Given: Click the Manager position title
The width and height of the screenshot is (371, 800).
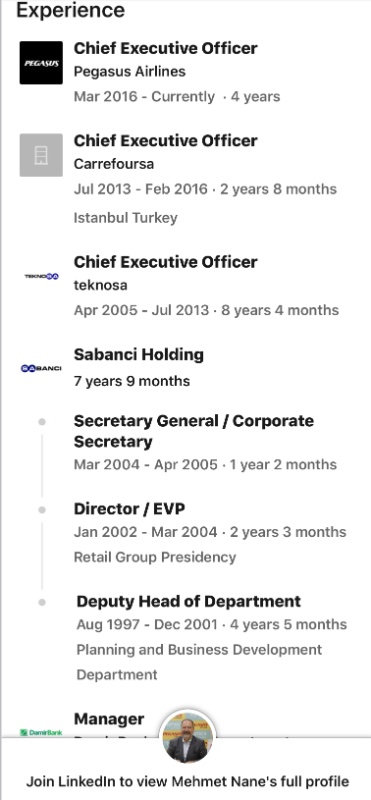Looking at the screenshot, I should 109,719.
